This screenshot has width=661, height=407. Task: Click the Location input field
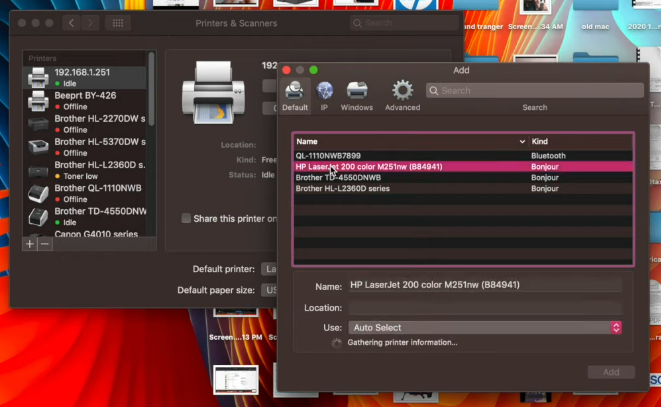click(485, 308)
